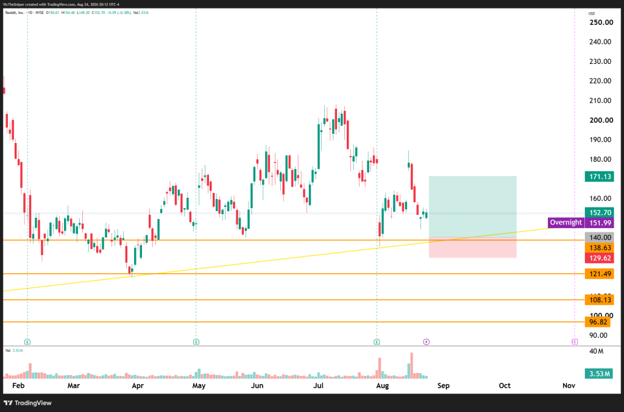Select the orange horizontal line at 96.82

pos(294,322)
